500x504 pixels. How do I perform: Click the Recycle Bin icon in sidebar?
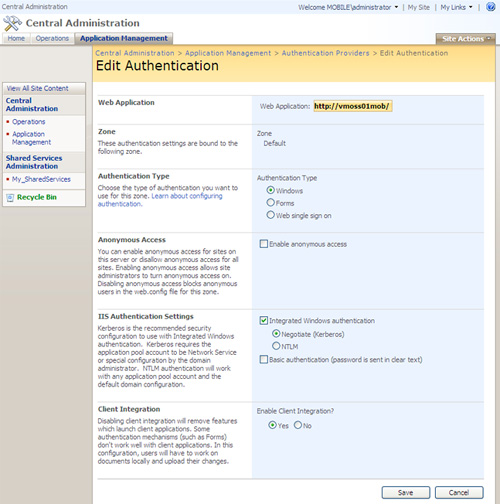click(x=10, y=198)
